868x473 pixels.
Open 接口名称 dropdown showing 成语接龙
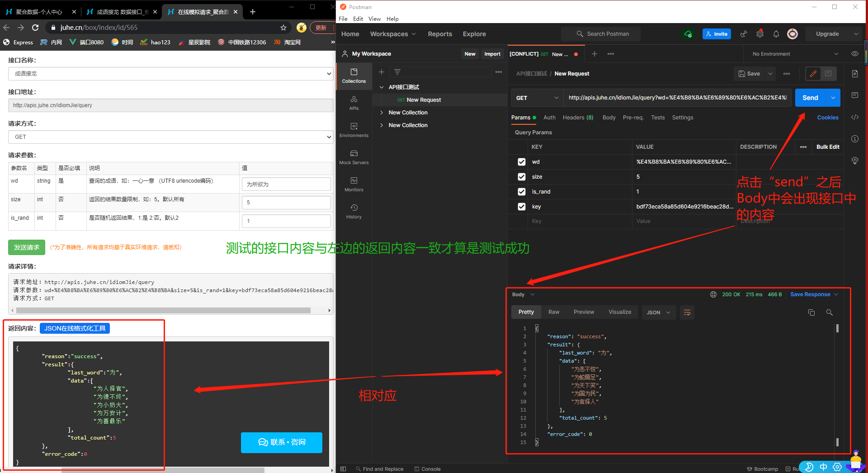pyautogui.click(x=171, y=74)
